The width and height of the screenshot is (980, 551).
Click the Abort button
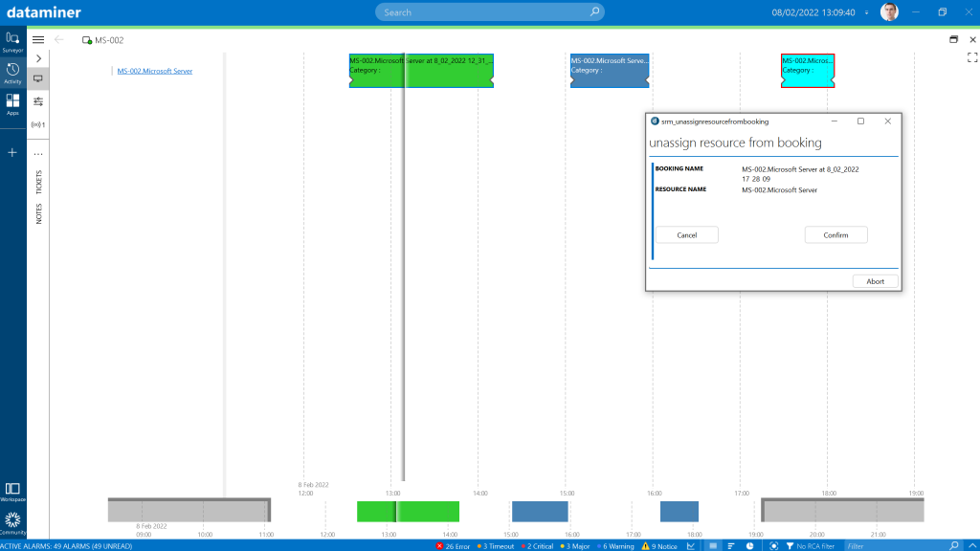click(x=875, y=281)
